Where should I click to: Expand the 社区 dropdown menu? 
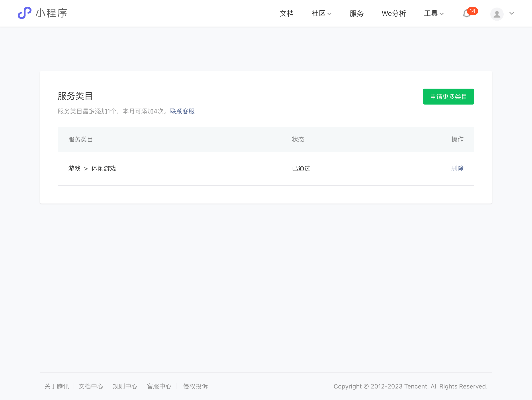click(321, 14)
